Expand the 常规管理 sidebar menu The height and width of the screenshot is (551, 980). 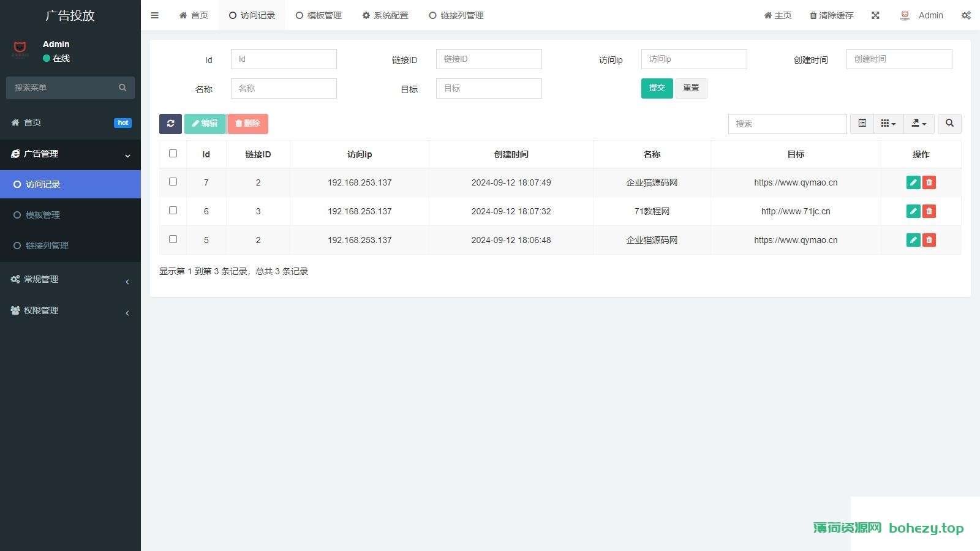[70, 279]
